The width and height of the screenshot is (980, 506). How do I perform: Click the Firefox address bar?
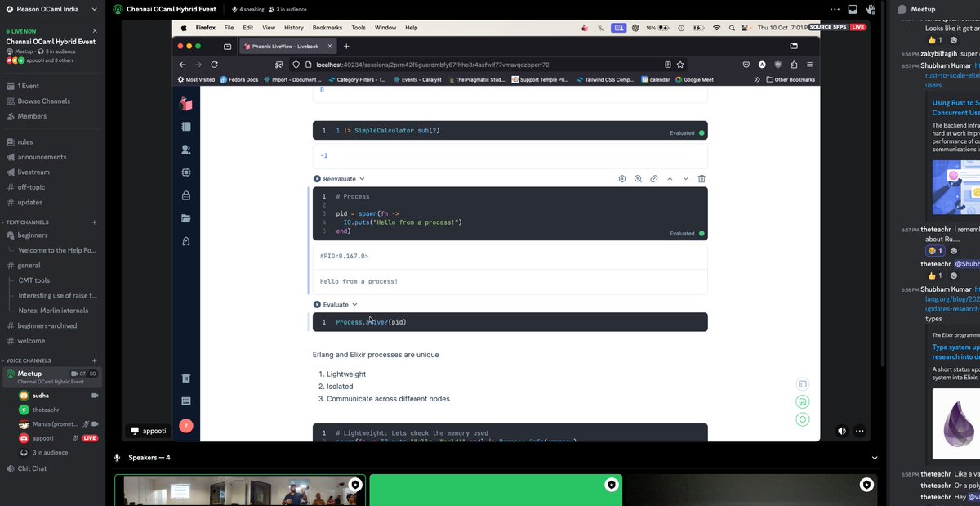(x=487, y=64)
